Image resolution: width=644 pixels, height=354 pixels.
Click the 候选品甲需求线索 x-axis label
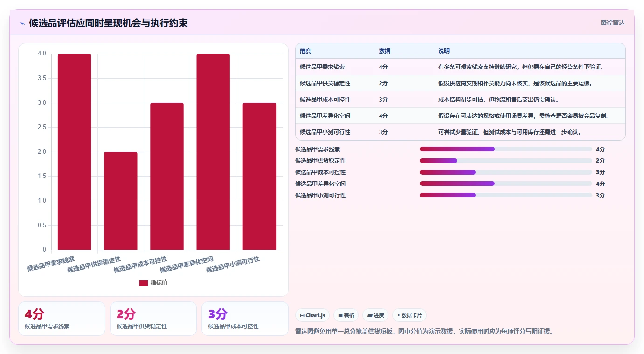[x=50, y=264]
